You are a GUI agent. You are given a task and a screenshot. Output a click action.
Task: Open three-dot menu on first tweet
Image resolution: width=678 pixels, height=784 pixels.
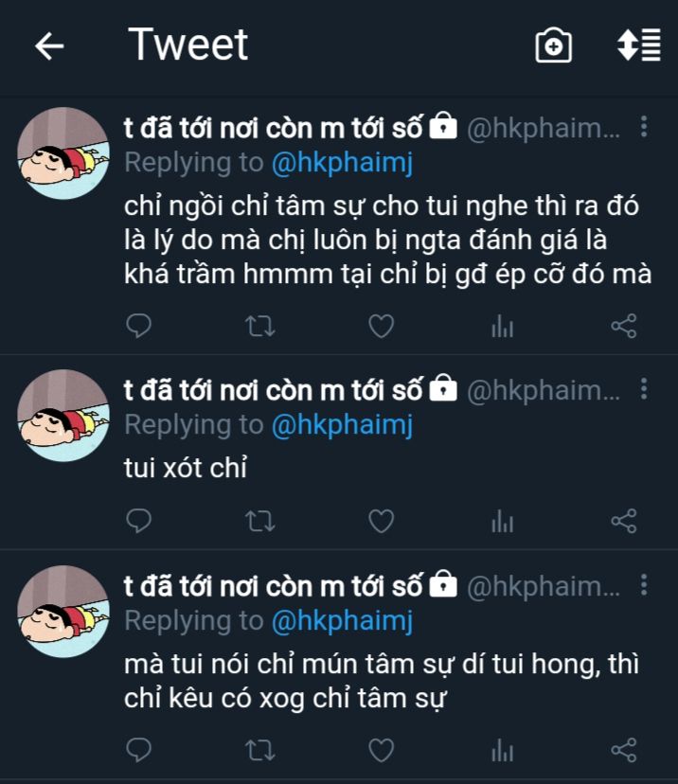pos(644,127)
